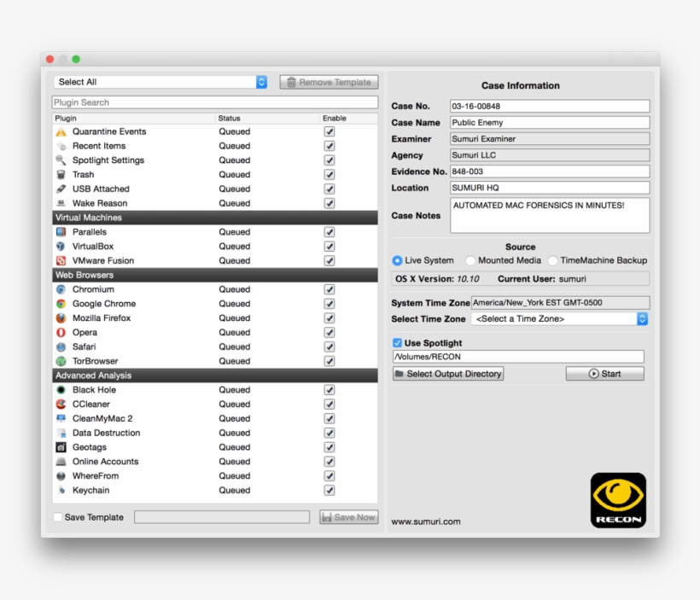
Task: Choose the Live System radio button
Action: (x=397, y=260)
